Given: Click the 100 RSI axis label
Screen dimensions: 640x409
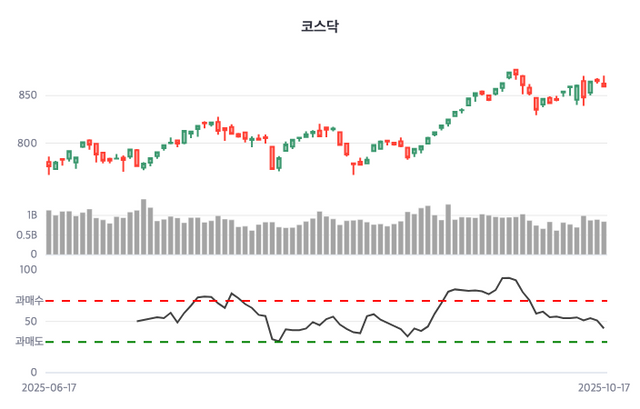Looking at the screenshot, I should coord(28,269).
